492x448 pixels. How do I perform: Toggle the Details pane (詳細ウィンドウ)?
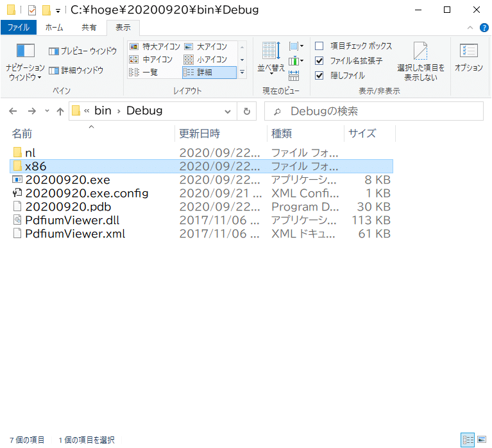[76, 71]
